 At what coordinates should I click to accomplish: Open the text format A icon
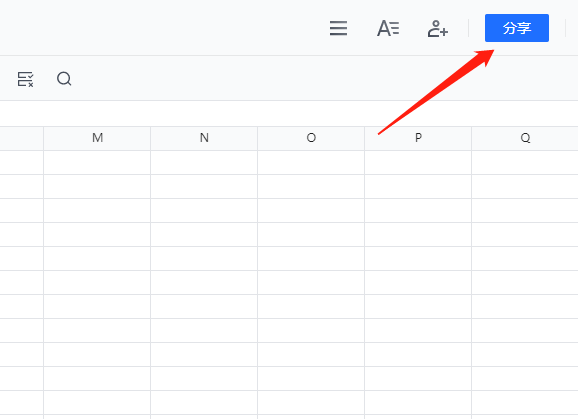388,28
